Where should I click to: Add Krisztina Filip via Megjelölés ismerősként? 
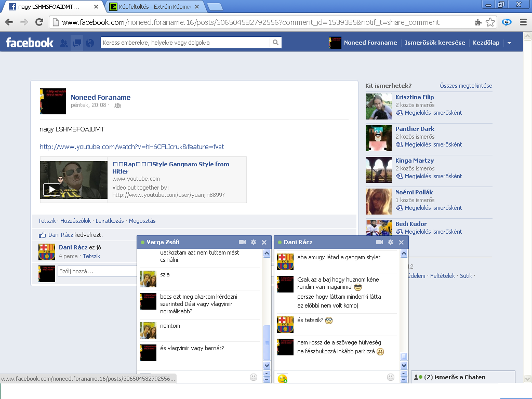433,113
